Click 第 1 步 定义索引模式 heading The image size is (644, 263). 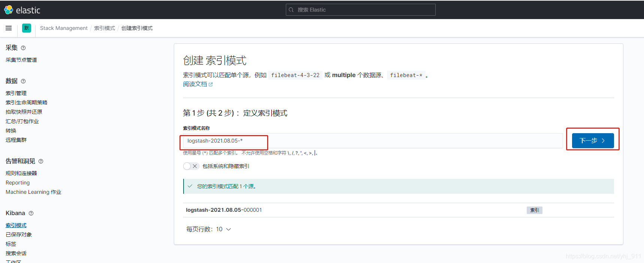(235, 113)
